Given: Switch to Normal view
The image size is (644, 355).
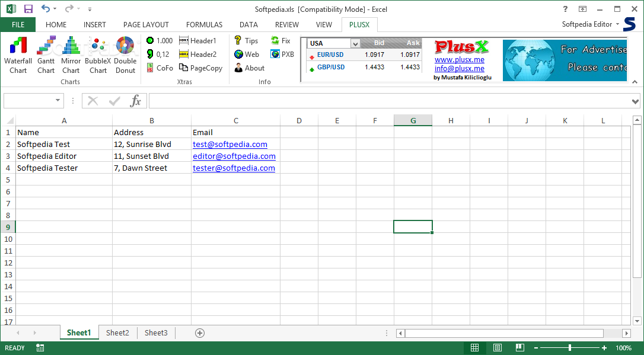Looking at the screenshot, I should pyautogui.click(x=475, y=348).
